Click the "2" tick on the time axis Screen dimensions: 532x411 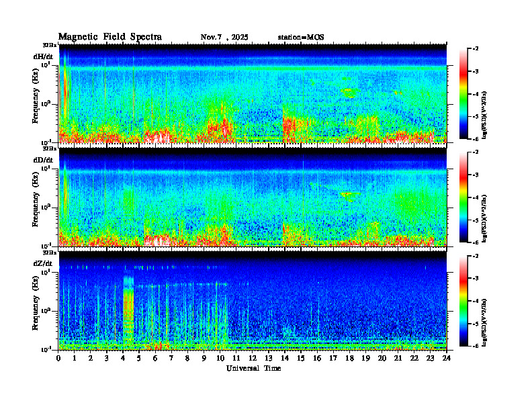pos(91,358)
